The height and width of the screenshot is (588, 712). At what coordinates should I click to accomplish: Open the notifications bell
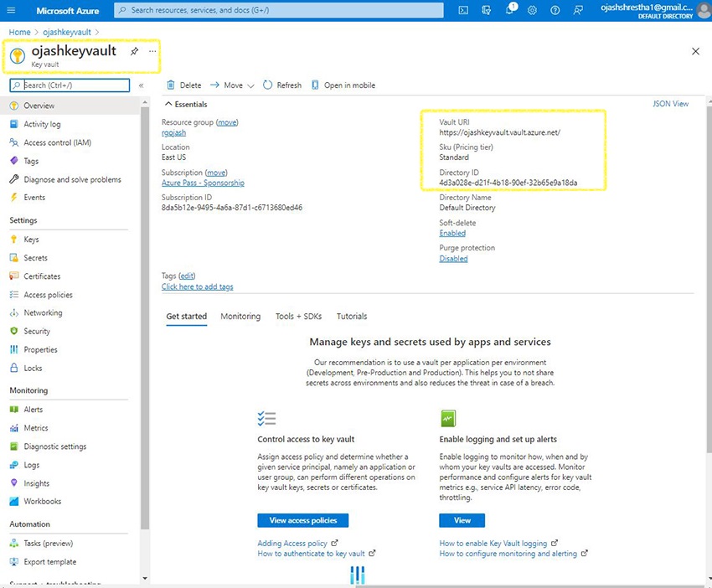[509, 10]
